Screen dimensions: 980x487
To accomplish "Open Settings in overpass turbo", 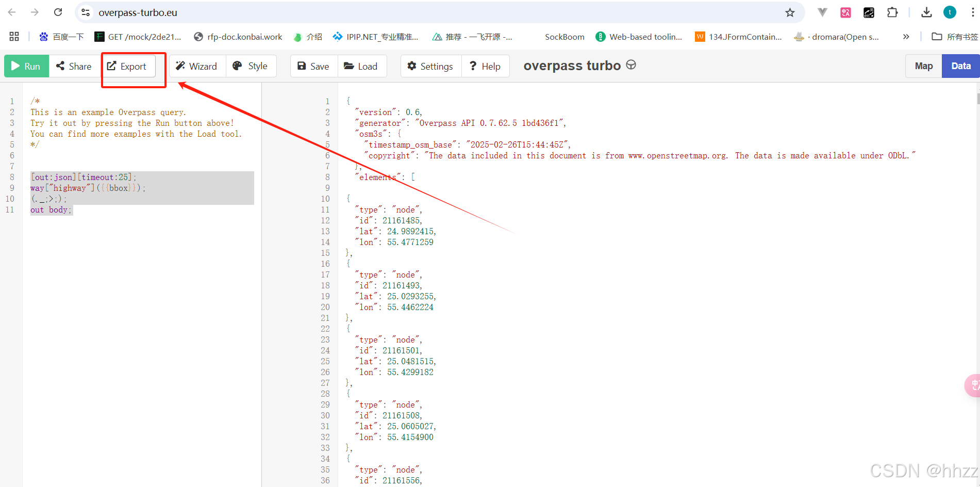I will tap(430, 66).
